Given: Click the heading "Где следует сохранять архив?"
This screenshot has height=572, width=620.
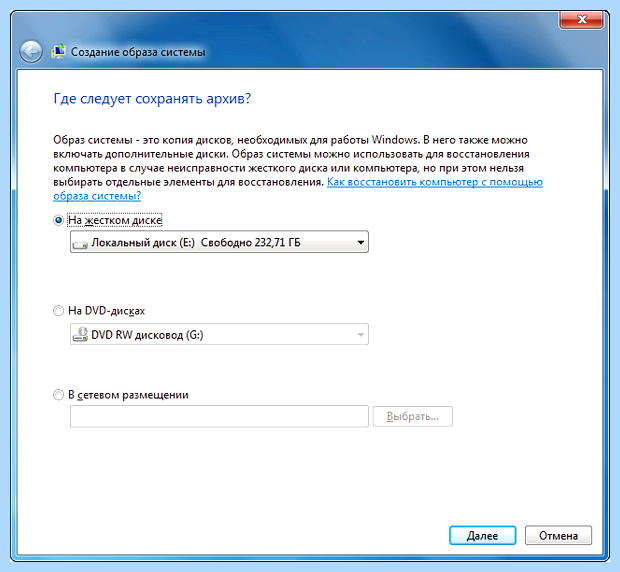Looking at the screenshot, I should click(x=152, y=98).
